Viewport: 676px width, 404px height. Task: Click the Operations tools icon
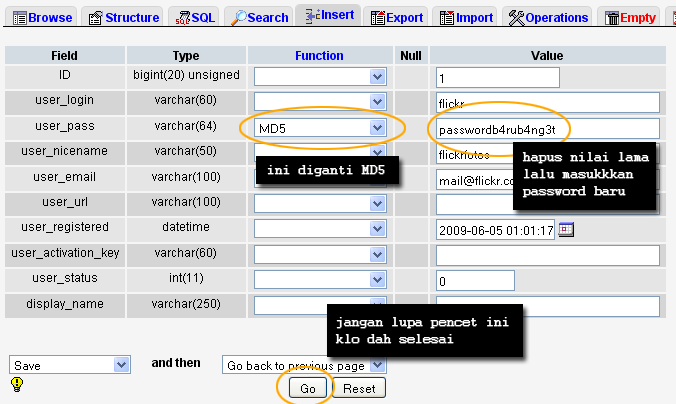click(x=516, y=18)
